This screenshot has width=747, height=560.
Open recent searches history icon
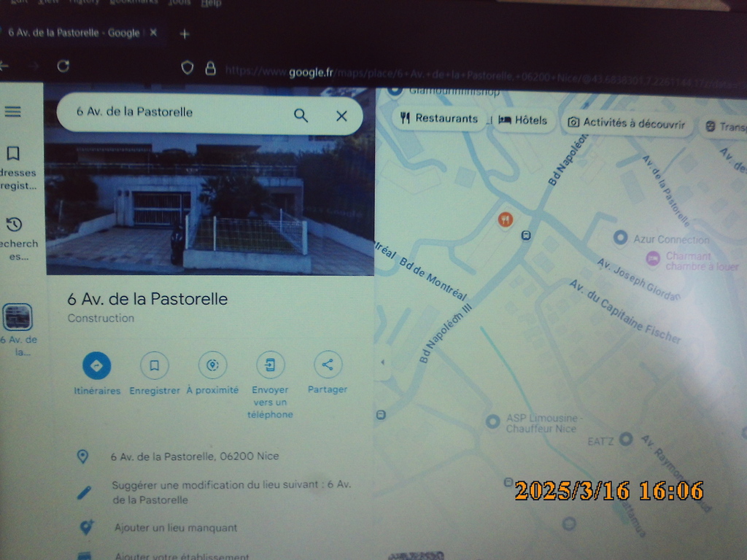(x=14, y=224)
